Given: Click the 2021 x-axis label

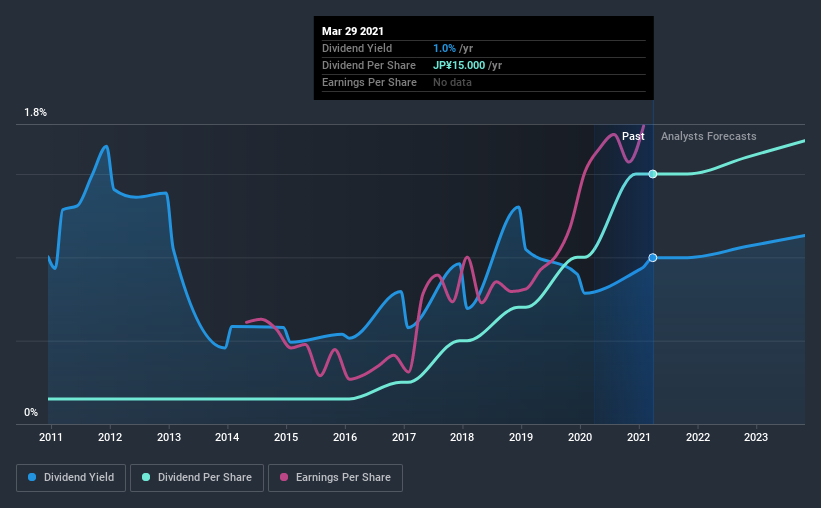Looking at the screenshot, I should pos(639,437).
